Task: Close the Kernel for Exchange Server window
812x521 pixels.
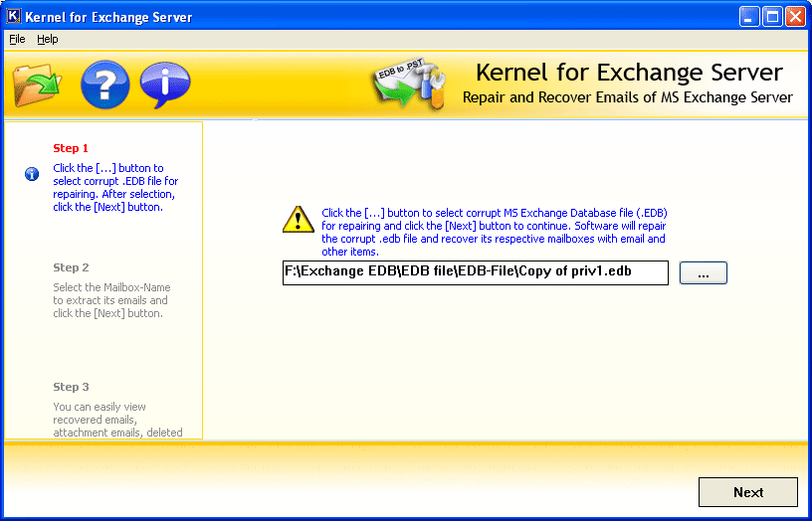Action: (x=795, y=17)
